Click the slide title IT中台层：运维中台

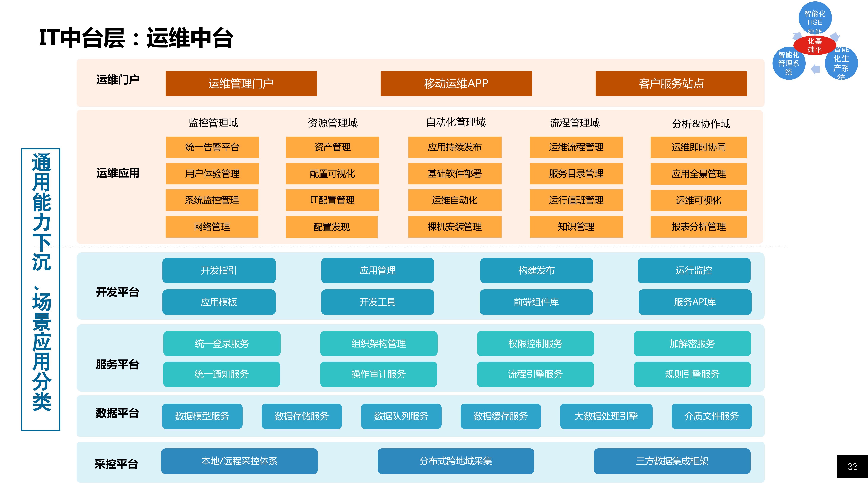pyautogui.click(x=136, y=38)
